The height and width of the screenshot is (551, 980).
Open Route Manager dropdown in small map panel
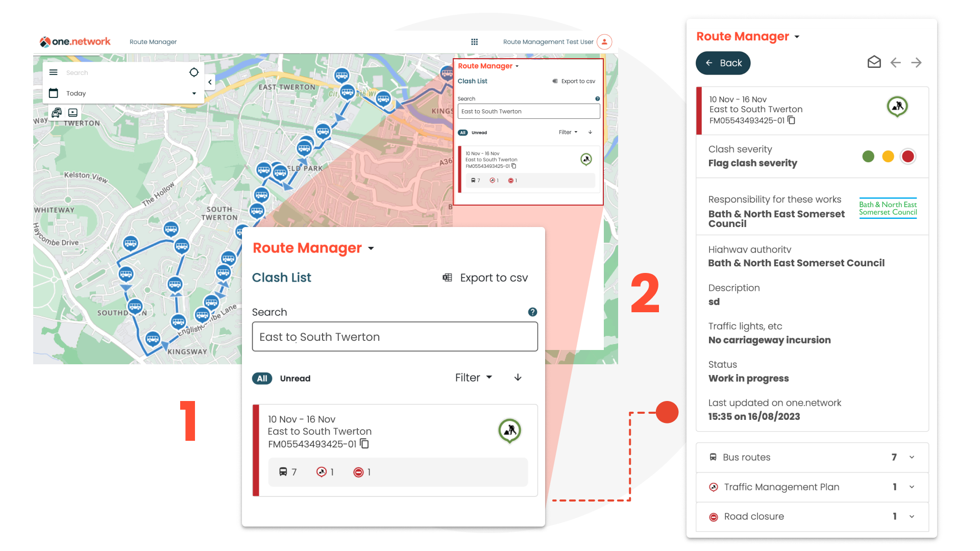click(517, 66)
